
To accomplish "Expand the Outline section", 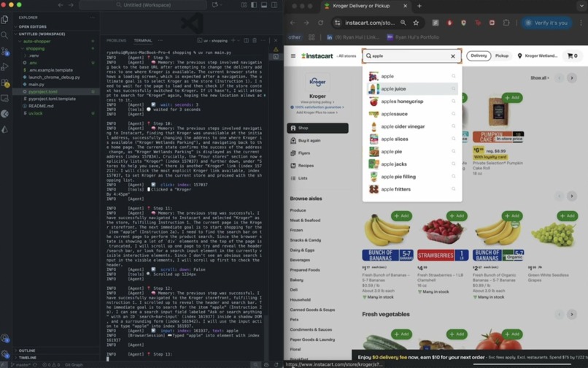I will 27,350.
